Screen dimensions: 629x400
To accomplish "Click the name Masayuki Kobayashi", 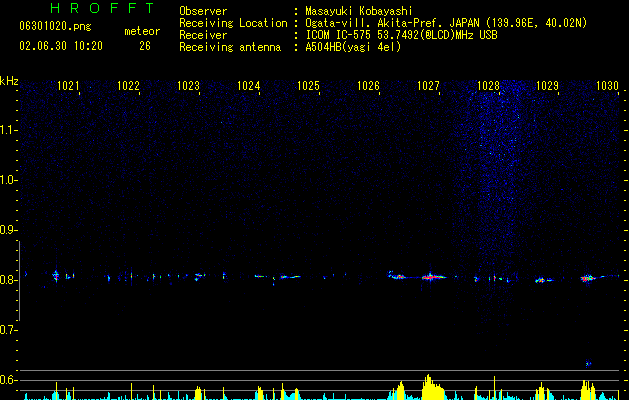I will point(359,11).
